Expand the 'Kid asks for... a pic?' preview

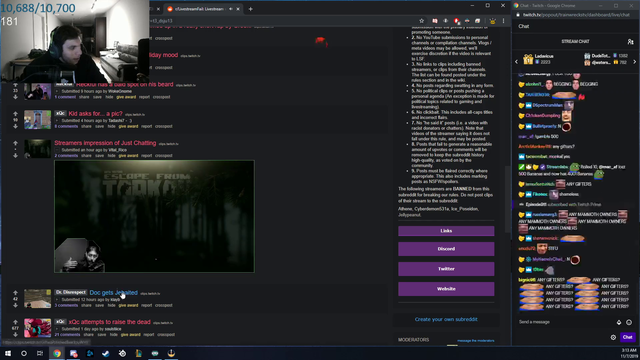57,121
